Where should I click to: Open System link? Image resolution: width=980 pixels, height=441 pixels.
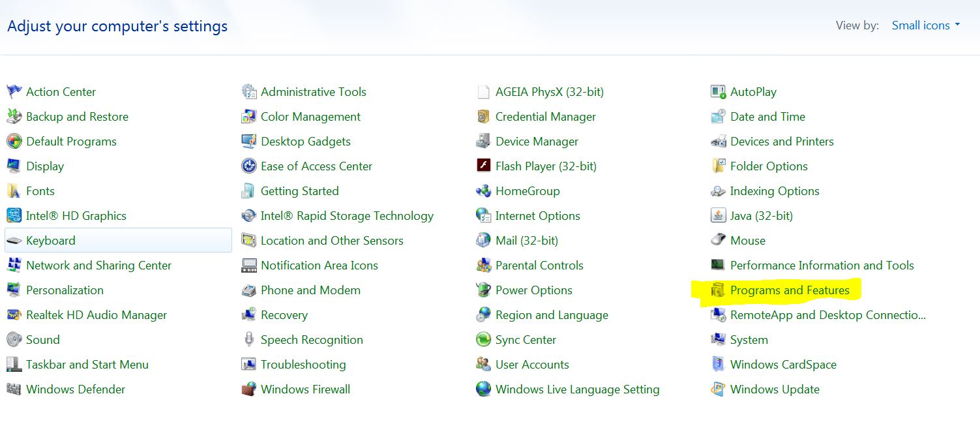pos(749,340)
